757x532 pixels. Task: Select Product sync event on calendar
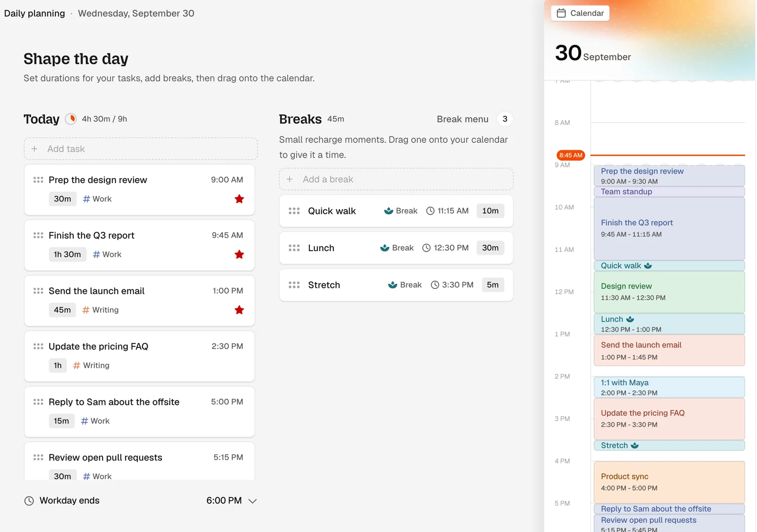[669, 482]
